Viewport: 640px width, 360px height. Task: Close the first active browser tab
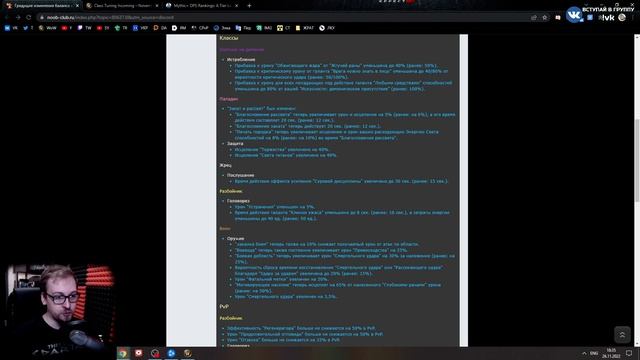click(x=77, y=6)
